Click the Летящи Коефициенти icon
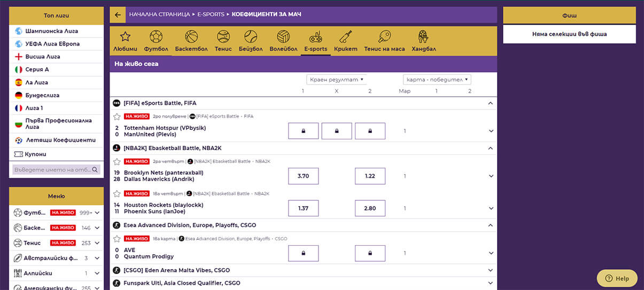This screenshot has height=290, width=644. click(19, 140)
